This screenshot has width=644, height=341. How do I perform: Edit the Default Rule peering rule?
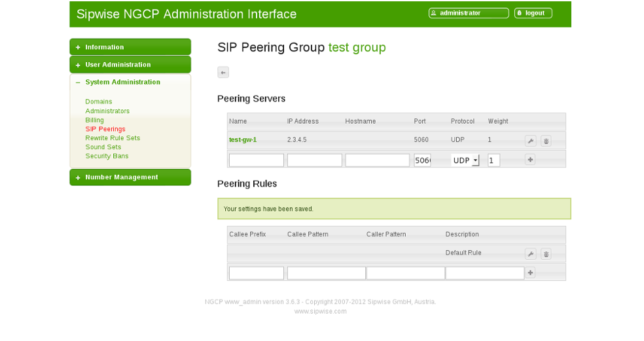530,254
